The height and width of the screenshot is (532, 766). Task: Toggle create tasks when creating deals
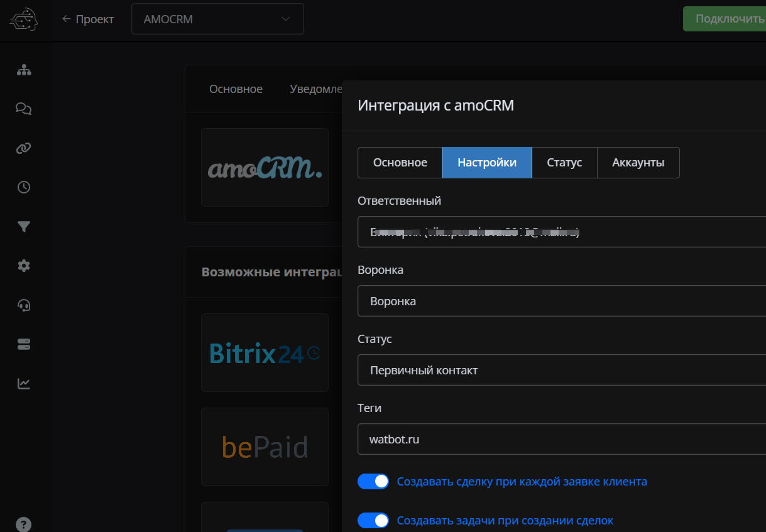click(373, 521)
